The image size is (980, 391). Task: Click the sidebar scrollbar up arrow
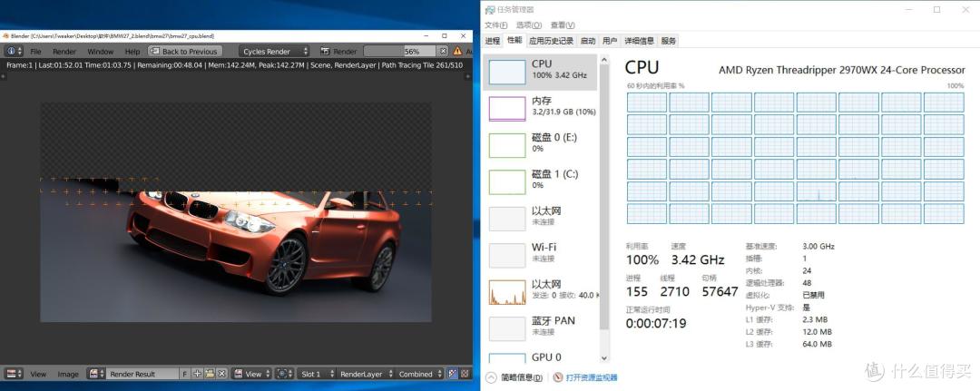pos(603,60)
